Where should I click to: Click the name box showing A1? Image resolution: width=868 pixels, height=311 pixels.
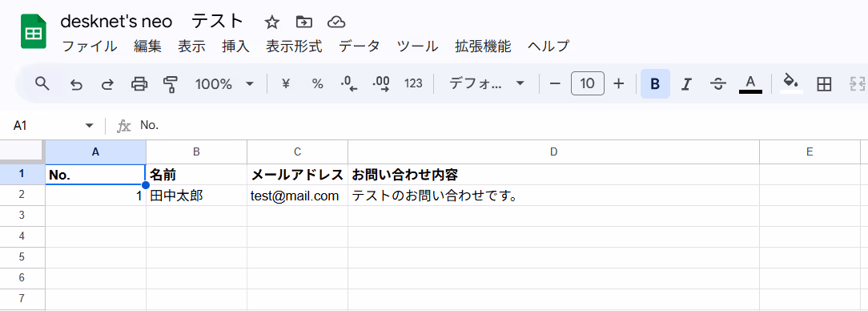tap(44, 126)
